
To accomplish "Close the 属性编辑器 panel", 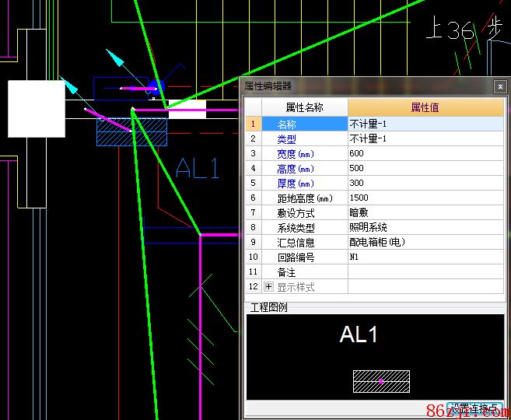I will coord(499,86).
